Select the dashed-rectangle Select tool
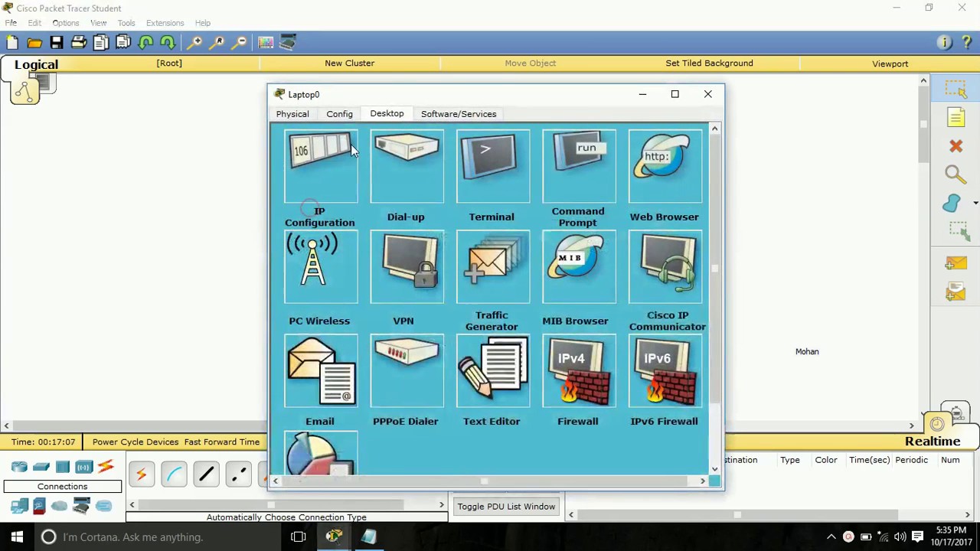980x551 pixels. click(955, 89)
